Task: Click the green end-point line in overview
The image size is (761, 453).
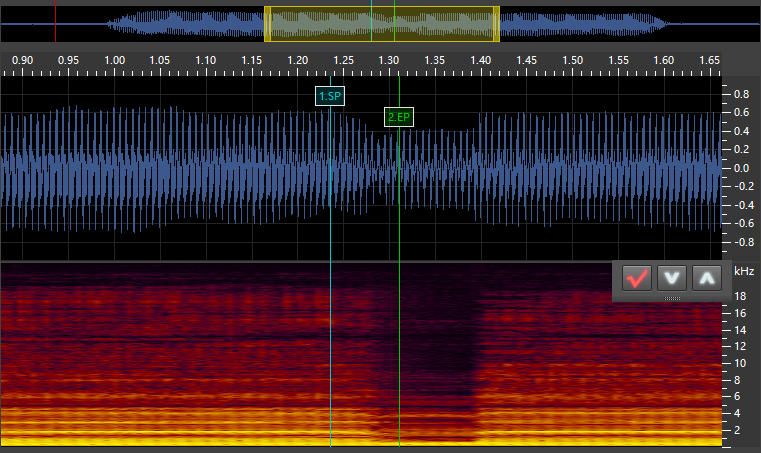Action: (394, 24)
